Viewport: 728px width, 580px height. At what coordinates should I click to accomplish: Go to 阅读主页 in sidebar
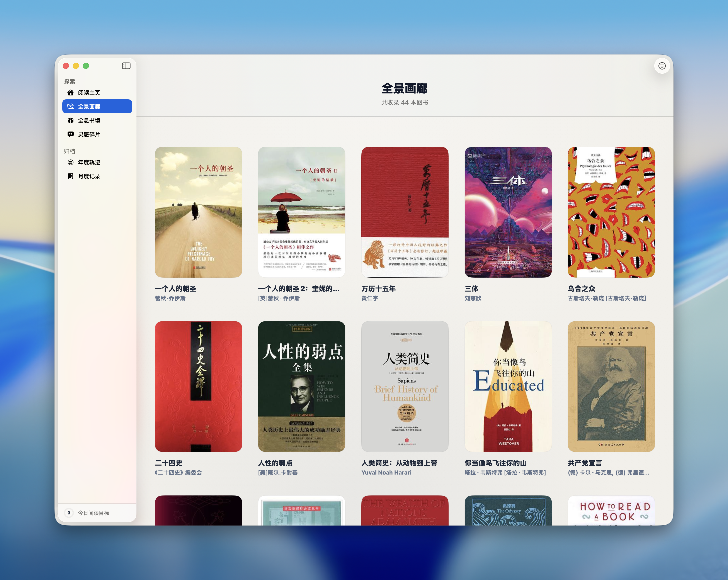pyautogui.click(x=97, y=93)
